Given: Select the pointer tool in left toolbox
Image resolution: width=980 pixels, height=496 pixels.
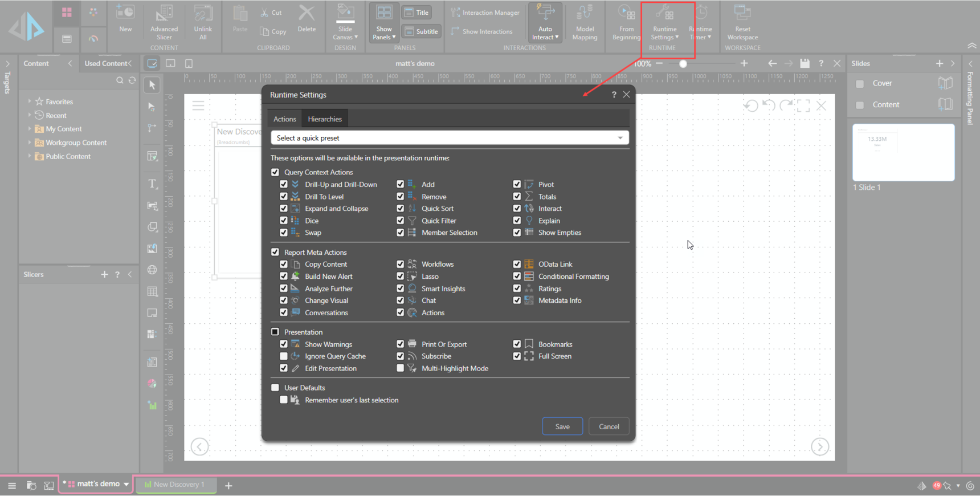Looking at the screenshot, I should 152,85.
